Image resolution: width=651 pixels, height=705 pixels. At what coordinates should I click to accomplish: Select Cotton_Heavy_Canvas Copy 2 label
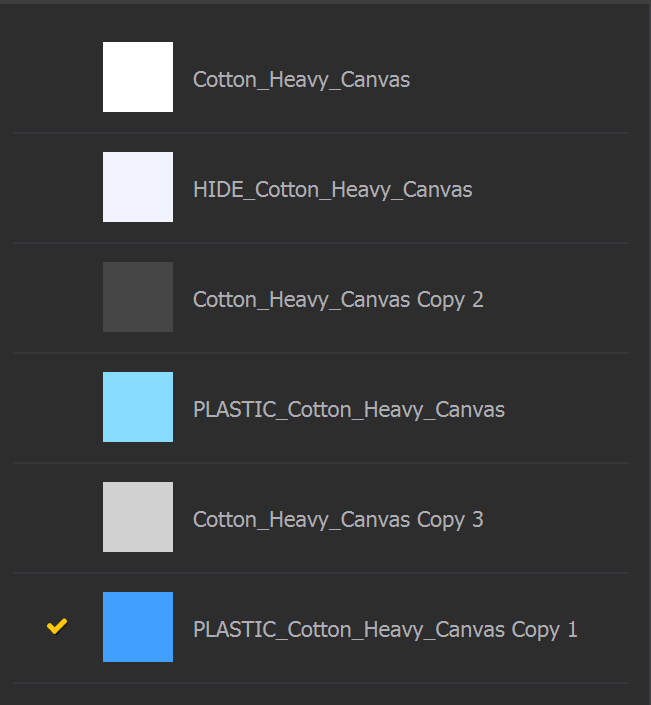[338, 300]
